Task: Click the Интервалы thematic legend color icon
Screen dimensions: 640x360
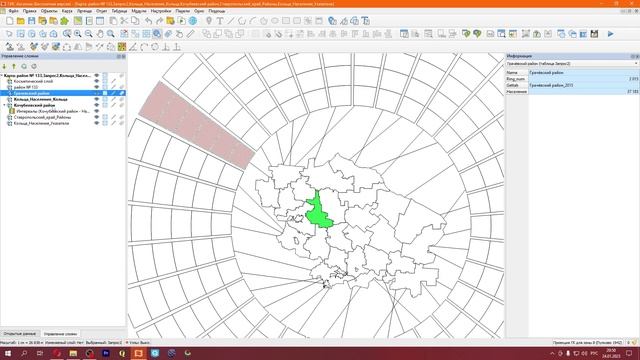Action: point(12,111)
